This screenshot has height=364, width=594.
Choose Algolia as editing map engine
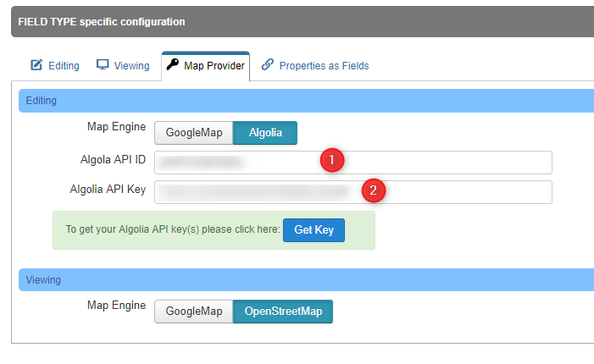point(265,133)
